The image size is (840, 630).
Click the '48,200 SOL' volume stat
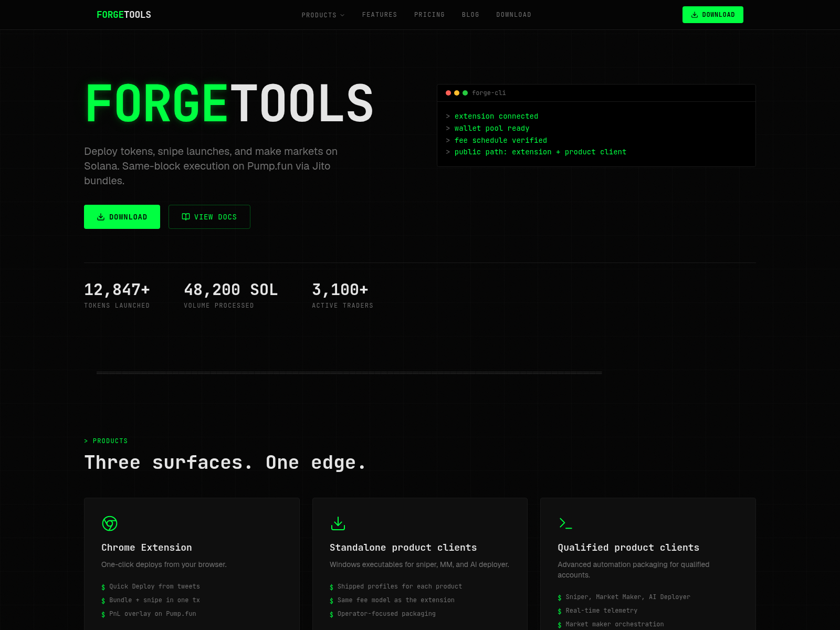pyautogui.click(x=231, y=290)
